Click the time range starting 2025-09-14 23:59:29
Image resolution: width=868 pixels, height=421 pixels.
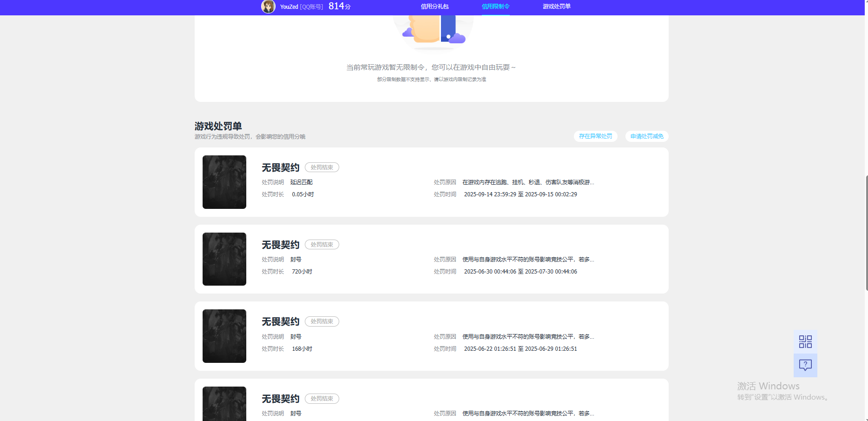coord(520,194)
